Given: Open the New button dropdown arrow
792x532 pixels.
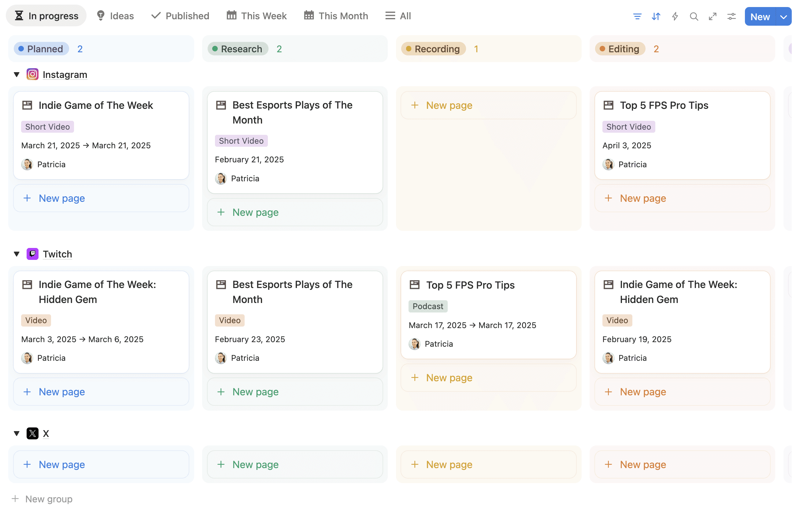Looking at the screenshot, I should (783, 17).
